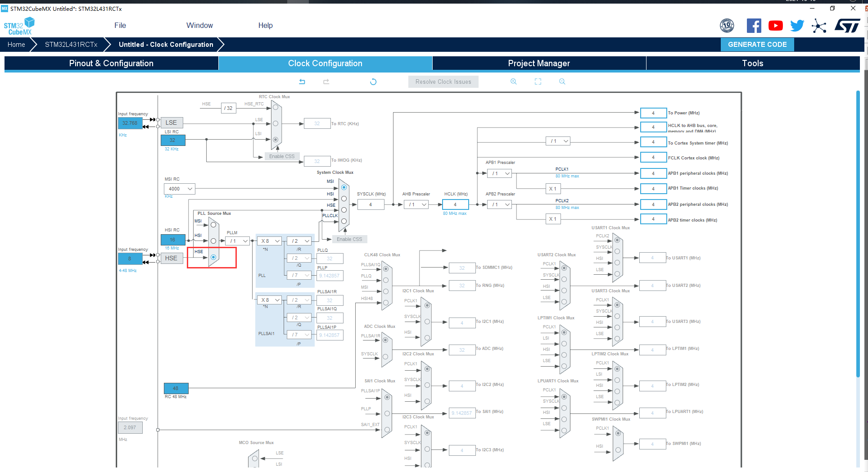Open the ST Twitter icon
868x472 pixels.
pyautogui.click(x=797, y=26)
